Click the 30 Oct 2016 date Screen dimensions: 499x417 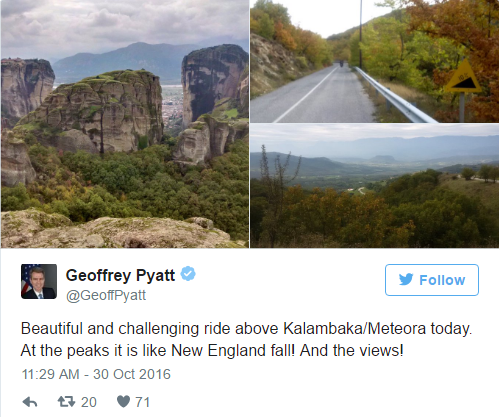tap(132, 374)
